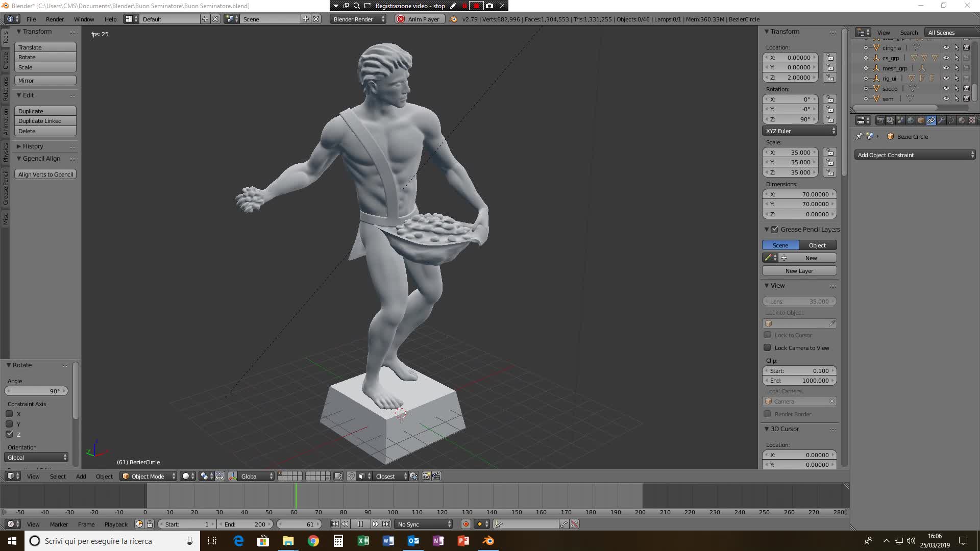Enable X constraint axis checkbox
Viewport: 980px width, 551px height.
click(x=9, y=414)
